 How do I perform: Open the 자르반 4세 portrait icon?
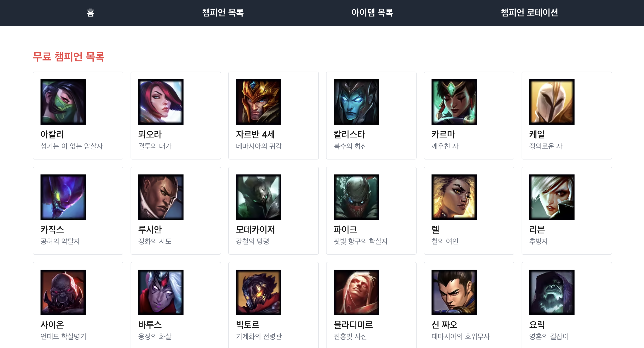click(x=258, y=102)
